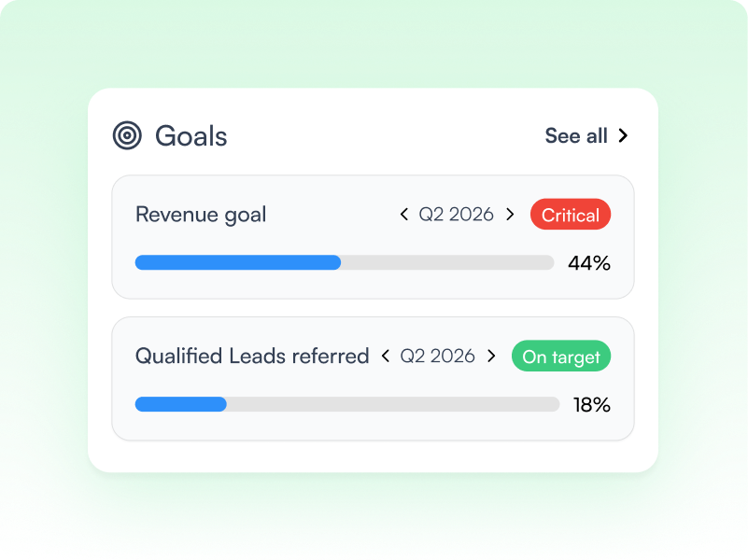Image resolution: width=748 pixels, height=560 pixels.
Task: Go to next quarter for Qualified Leads referred
Action: click(491, 356)
